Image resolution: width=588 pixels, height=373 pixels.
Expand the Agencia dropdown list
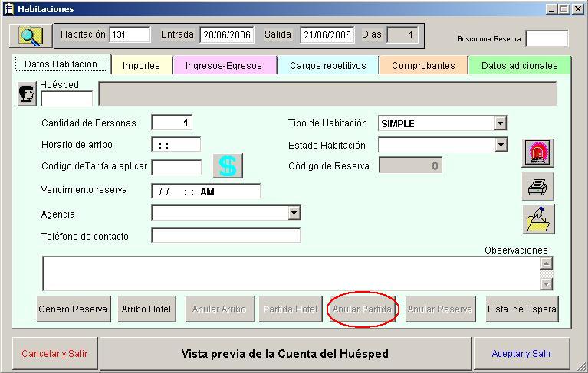pos(294,214)
